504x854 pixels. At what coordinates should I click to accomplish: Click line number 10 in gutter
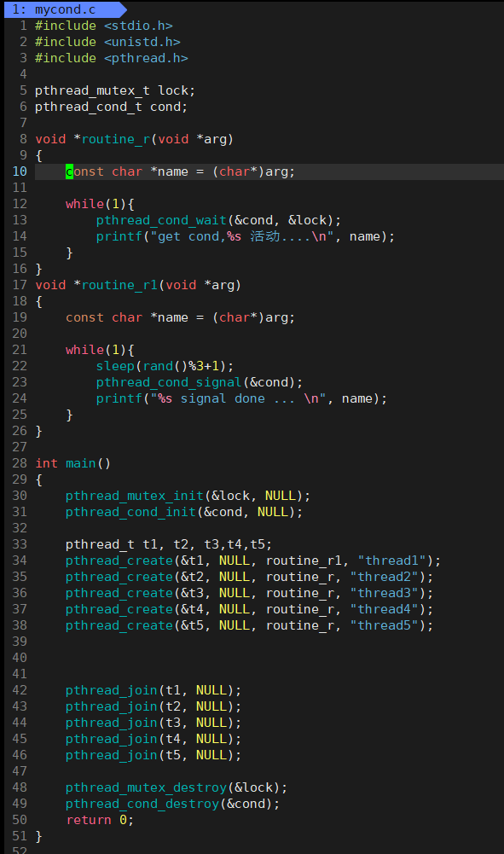click(20, 171)
